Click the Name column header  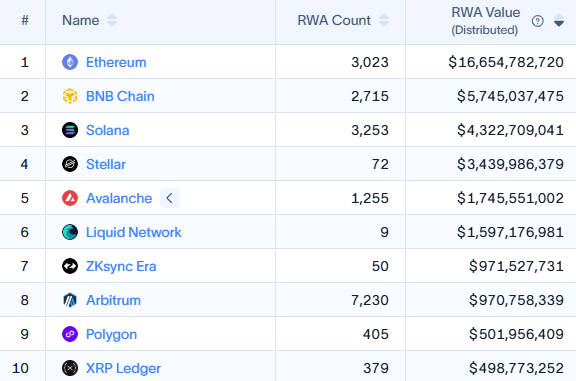(80, 20)
